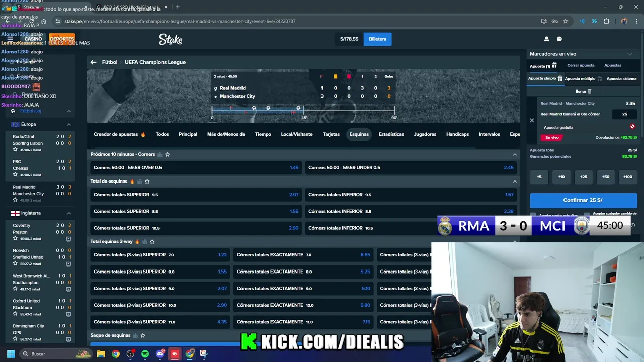The height and width of the screenshot is (362, 644).
Task: Star the Coventry vs Preston match
Action: click(16, 239)
